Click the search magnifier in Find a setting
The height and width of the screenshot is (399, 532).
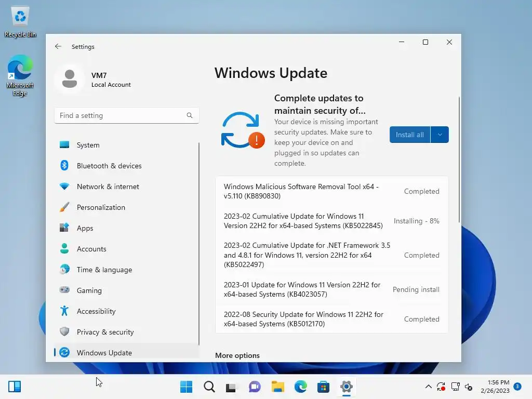point(189,115)
